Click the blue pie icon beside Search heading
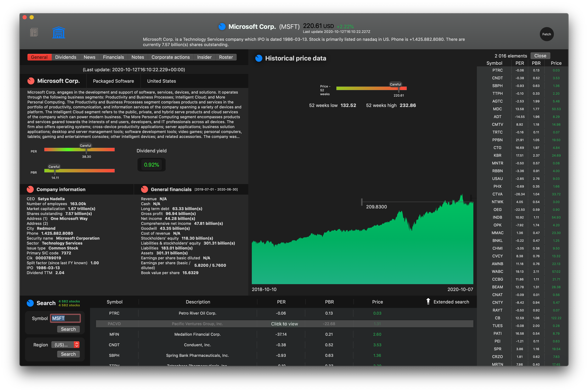Screen dimensions: 588x392 coord(30,303)
